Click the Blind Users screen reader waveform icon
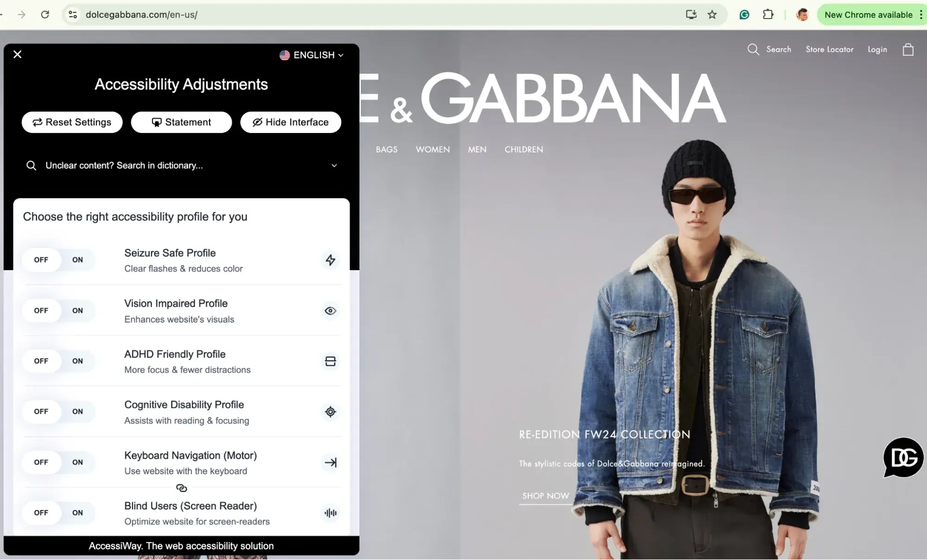This screenshot has width=927, height=560. (330, 512)
